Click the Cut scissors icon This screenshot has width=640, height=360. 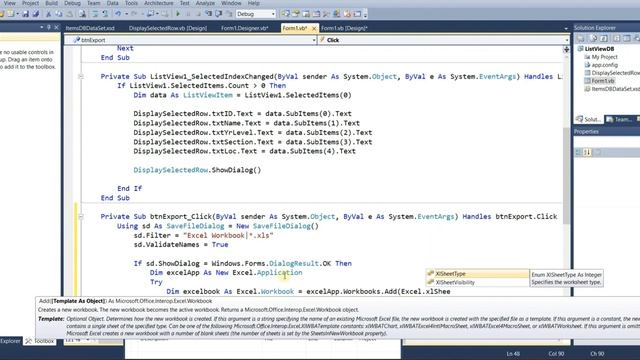pyautogui.click(x=48, y=14)
